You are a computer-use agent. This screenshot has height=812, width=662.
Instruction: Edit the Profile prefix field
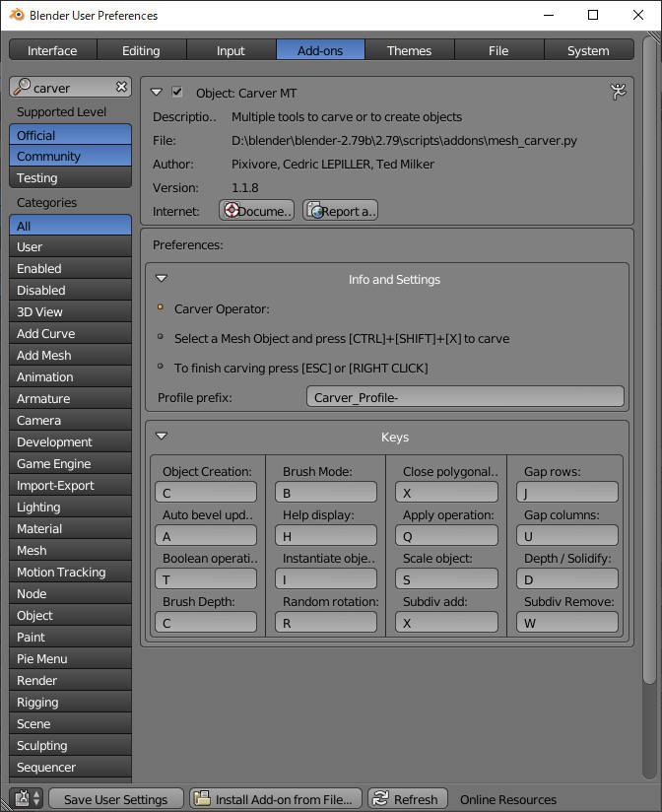(x=465, y=397)
